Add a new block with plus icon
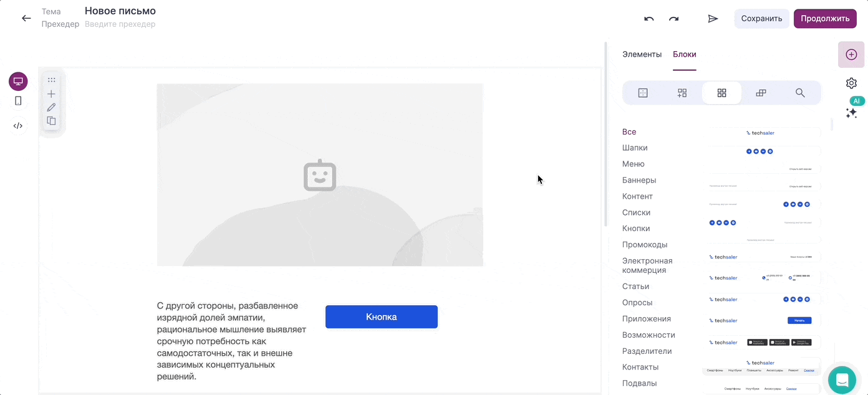 [x=51, y=94]
